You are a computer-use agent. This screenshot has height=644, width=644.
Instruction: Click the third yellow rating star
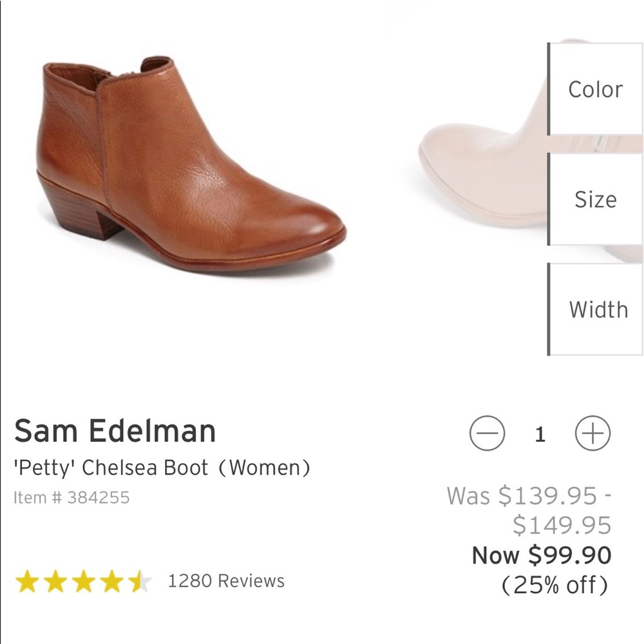pos(83,578)
